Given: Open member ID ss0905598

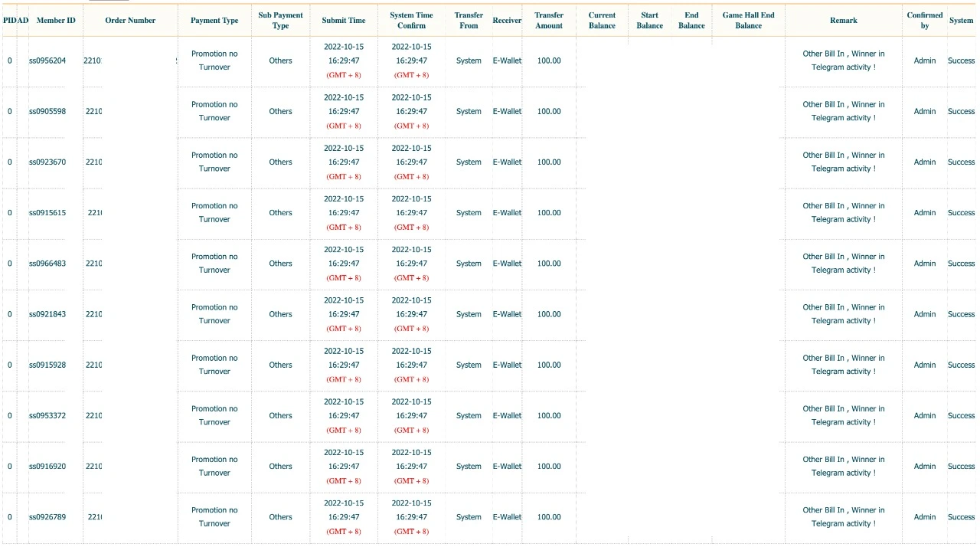Looking at the screenshot, I should [47, 111].
